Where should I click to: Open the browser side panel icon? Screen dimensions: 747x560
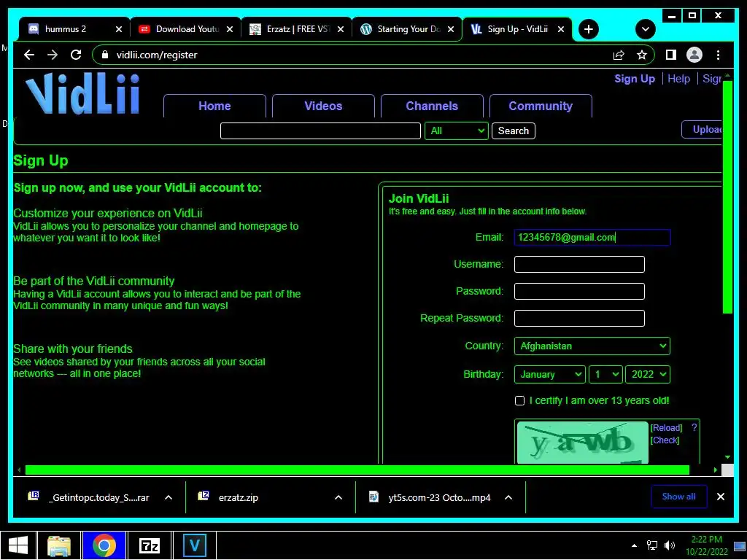pyautogui.click(x=671, y=55)
